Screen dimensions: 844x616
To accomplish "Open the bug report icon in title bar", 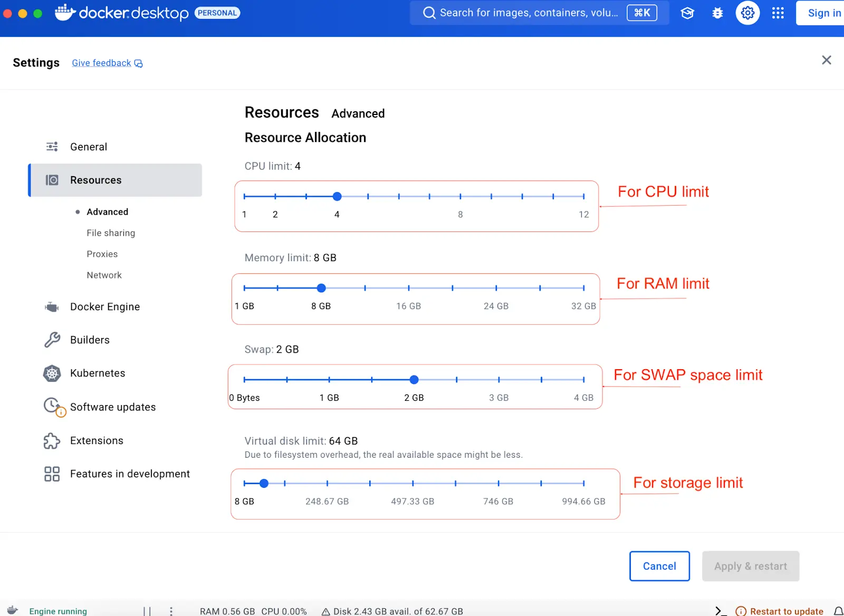I will [717, 13].
